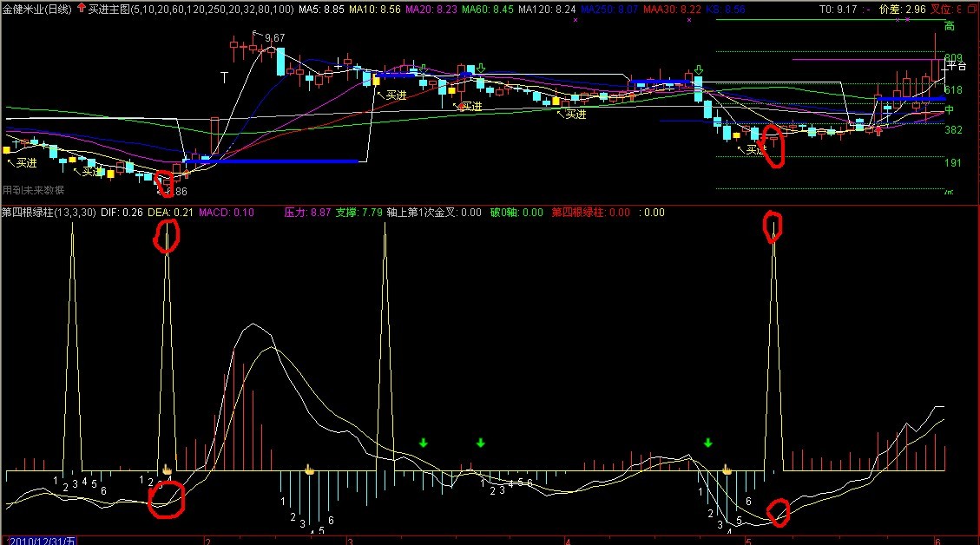Image resolution: width=980 pixels, height=545 pixels.
Task: Click the red up arrow under the recent candles
Action: [x=878, y=131]
